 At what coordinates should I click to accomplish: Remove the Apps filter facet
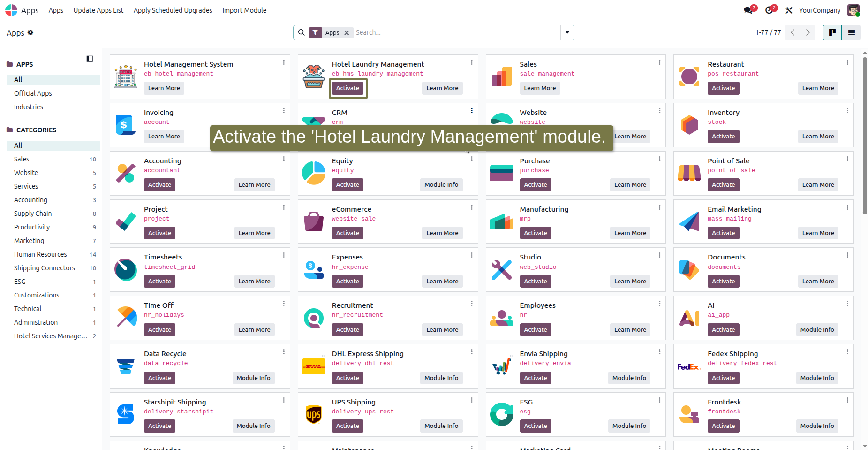pyautogui.click(x=347, y=33)
